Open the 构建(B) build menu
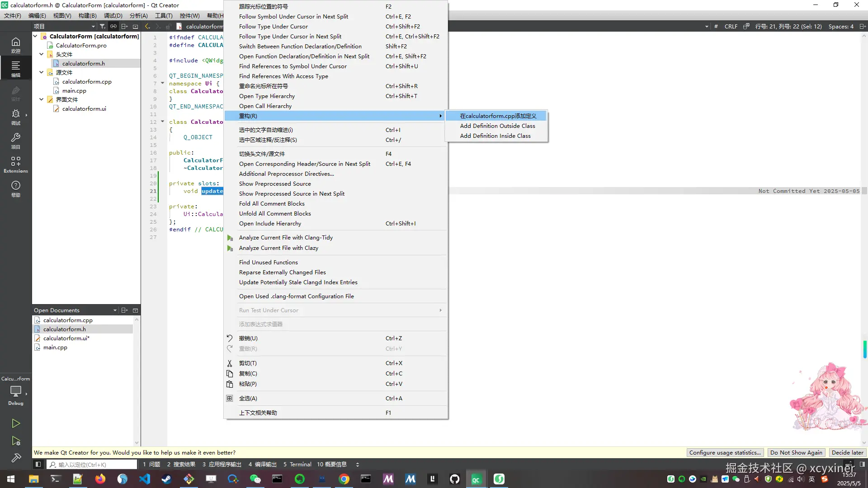868x488 pixels. click(87, 15)
